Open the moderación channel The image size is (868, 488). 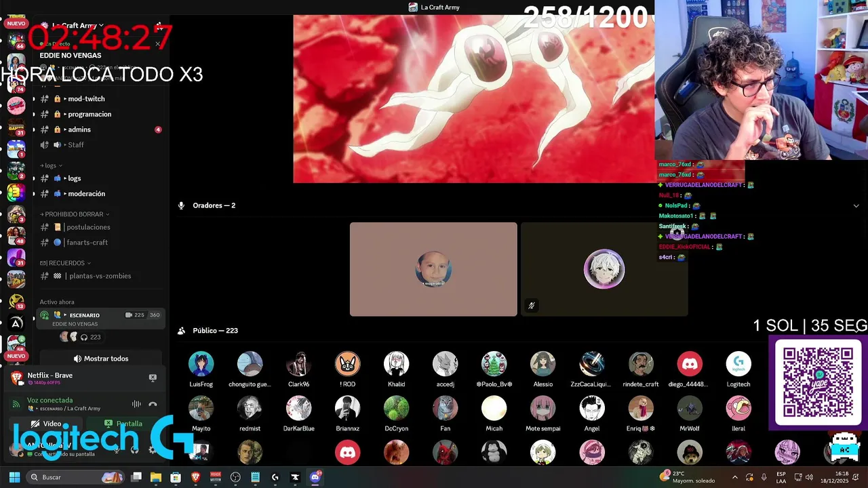pyautogui.click(x=100, y=194)
